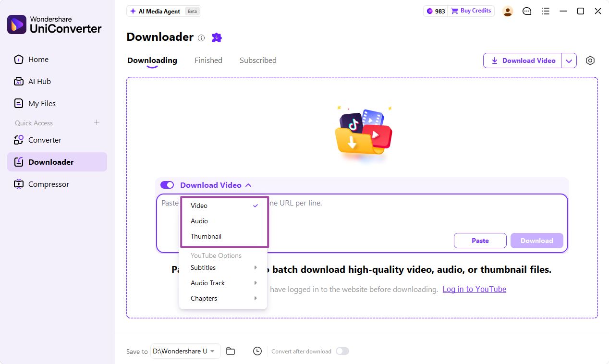This screenshot has height=364, width=609.
Task: Toggle the Download Video switch off
Action: (x=167, y=185)
